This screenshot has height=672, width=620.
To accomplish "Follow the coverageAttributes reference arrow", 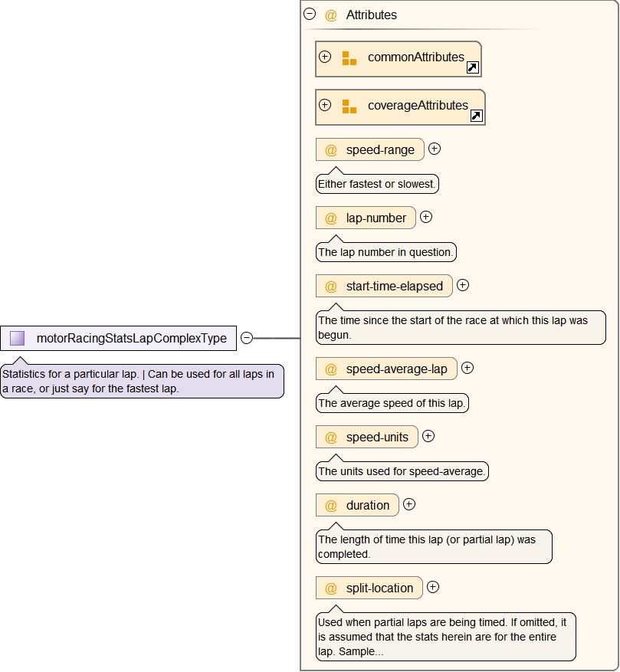I will [x=476, y=116].
